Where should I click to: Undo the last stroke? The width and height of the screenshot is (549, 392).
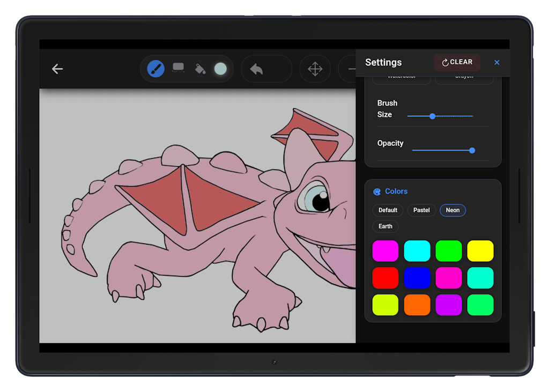(x=257, y=69)
